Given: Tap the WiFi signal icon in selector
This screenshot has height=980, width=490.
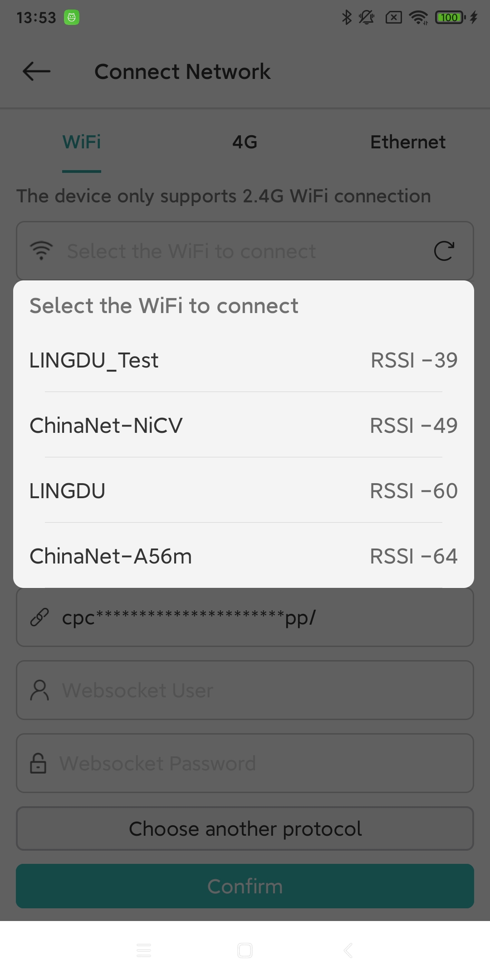Looking at the screenshot, I should 41,251.
